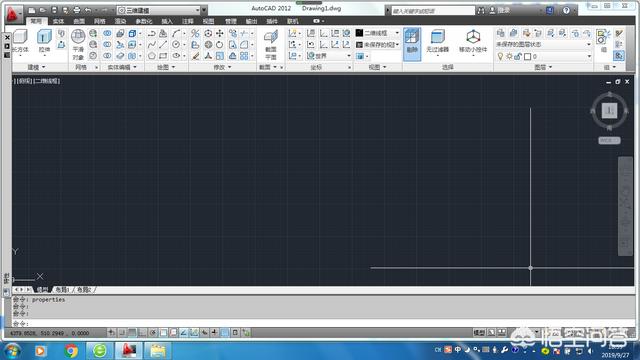This screenshot has width=640, height=360.
Task: Select the Polygon draw tool
Action: pos(151,56)
